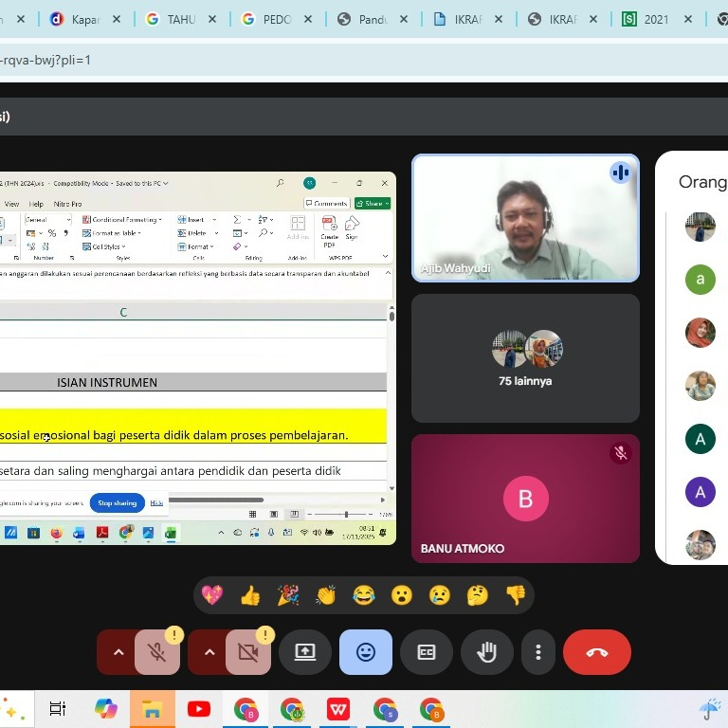Expand video settings arrow beside camera
Screen dimensions: 728x728
(x=209, y=652)
